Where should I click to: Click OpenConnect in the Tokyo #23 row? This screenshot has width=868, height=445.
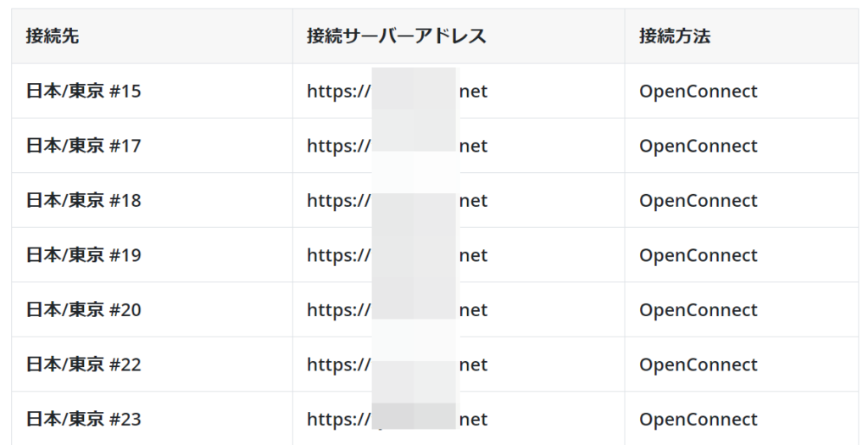click(698, 419)
